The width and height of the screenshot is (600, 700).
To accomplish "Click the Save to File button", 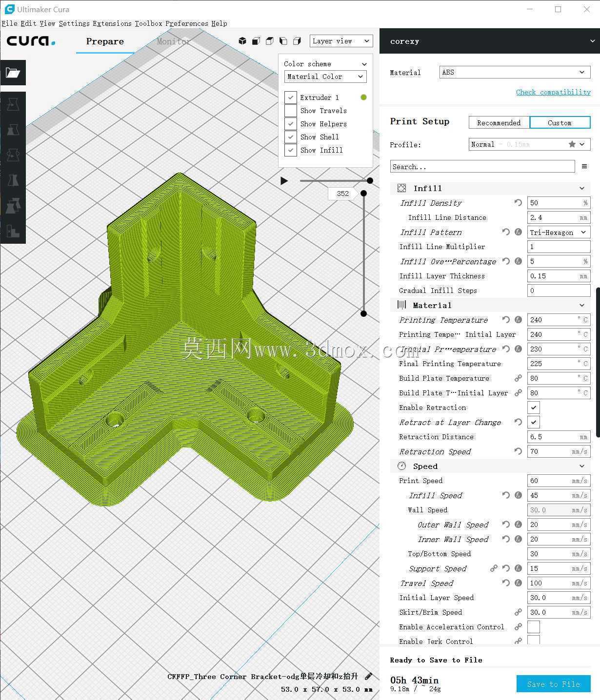I will point(554,684).
